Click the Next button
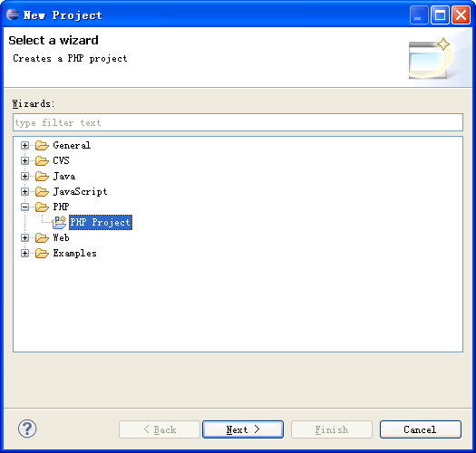This screenshot has width=476, height=453. [243, 429]
